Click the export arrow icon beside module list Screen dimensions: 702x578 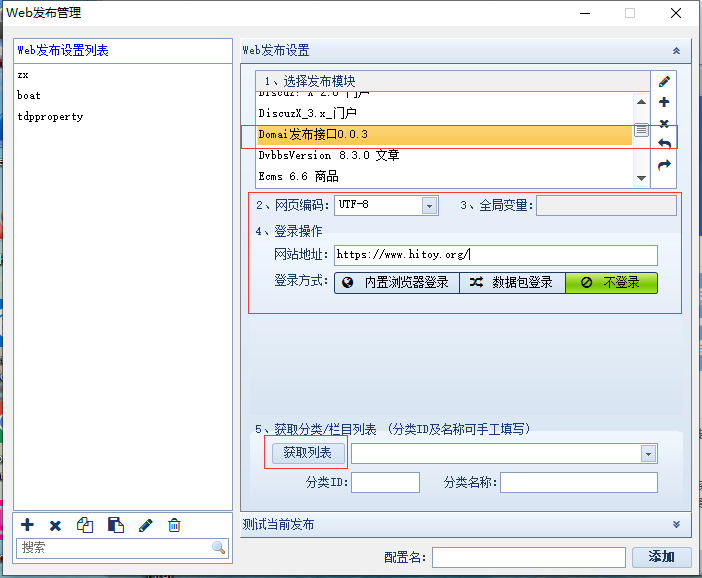[x=664, y=165]
